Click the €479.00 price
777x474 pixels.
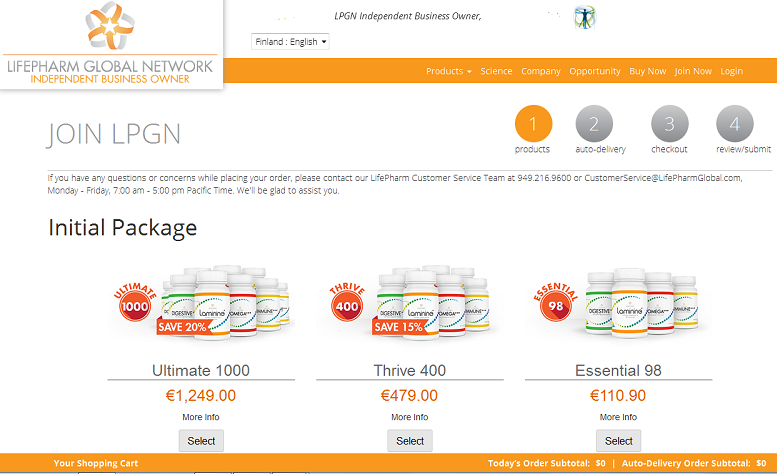click(x=409, y=396)
